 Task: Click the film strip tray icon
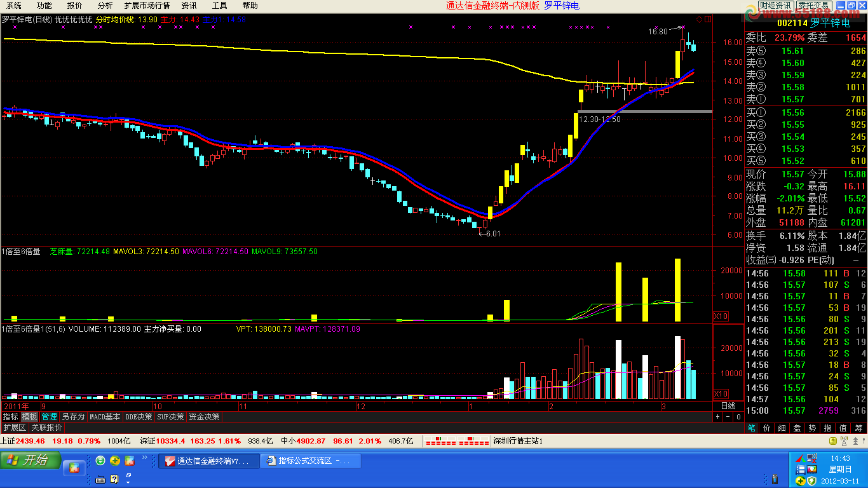801,470
